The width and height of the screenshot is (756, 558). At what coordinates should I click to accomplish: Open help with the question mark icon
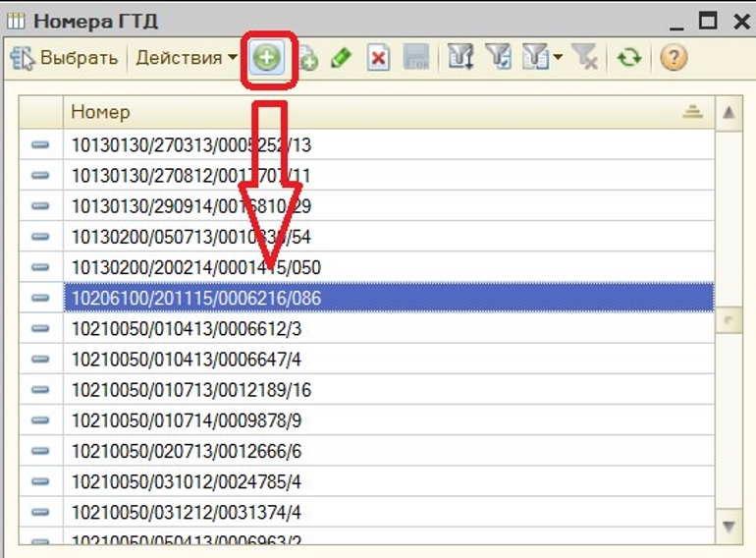point(673,59)
